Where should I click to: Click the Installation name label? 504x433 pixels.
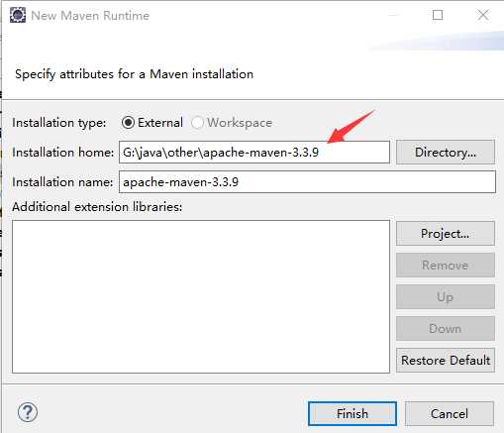pyautogui.click(x=62, y=182)
